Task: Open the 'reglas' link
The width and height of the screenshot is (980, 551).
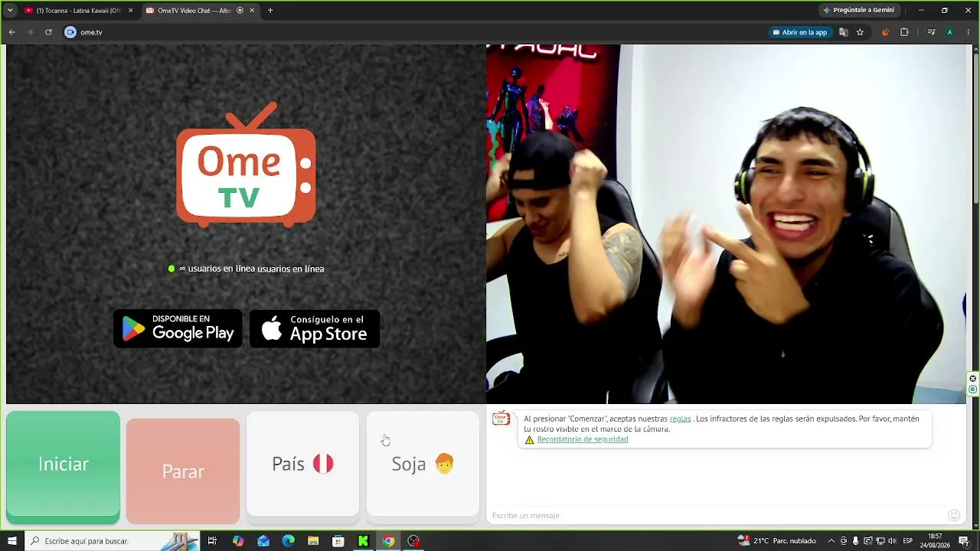Action: click(x=680, y=419)
